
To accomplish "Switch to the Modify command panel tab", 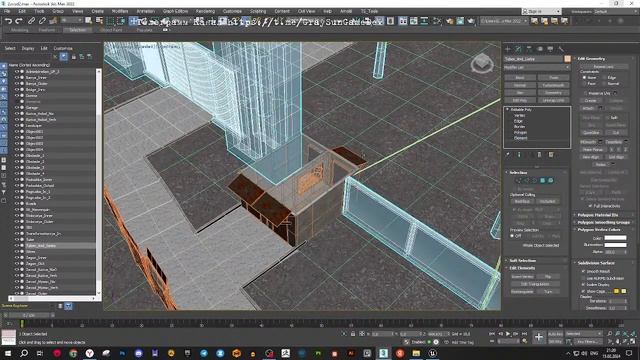I will 518,49.
